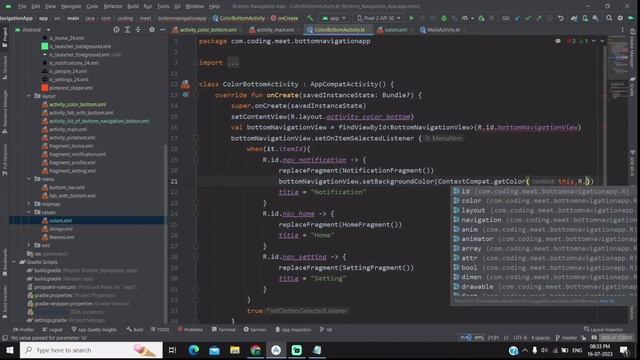This screenshot has width=640, height=360.
Task: Click Collapse All in Project panel header
Action: [138, 30]
